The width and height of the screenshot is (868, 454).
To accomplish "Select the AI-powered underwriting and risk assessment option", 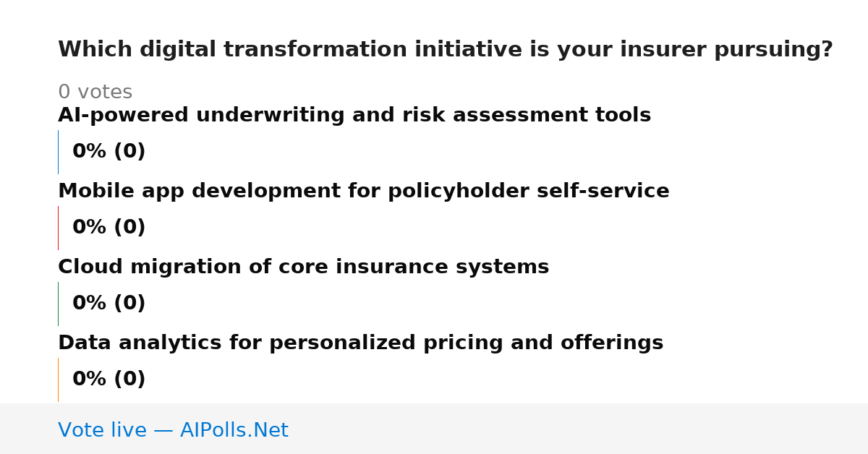I will coord(354,116).
